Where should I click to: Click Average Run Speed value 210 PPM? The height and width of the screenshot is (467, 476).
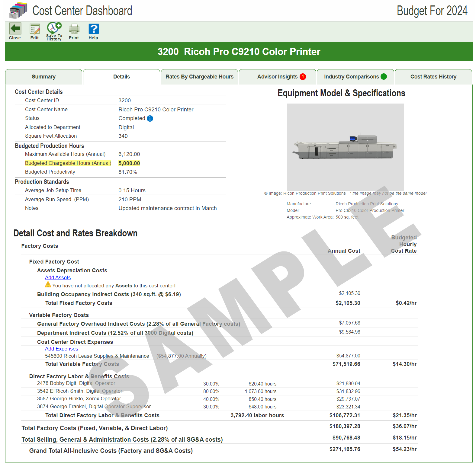point(130,200)
